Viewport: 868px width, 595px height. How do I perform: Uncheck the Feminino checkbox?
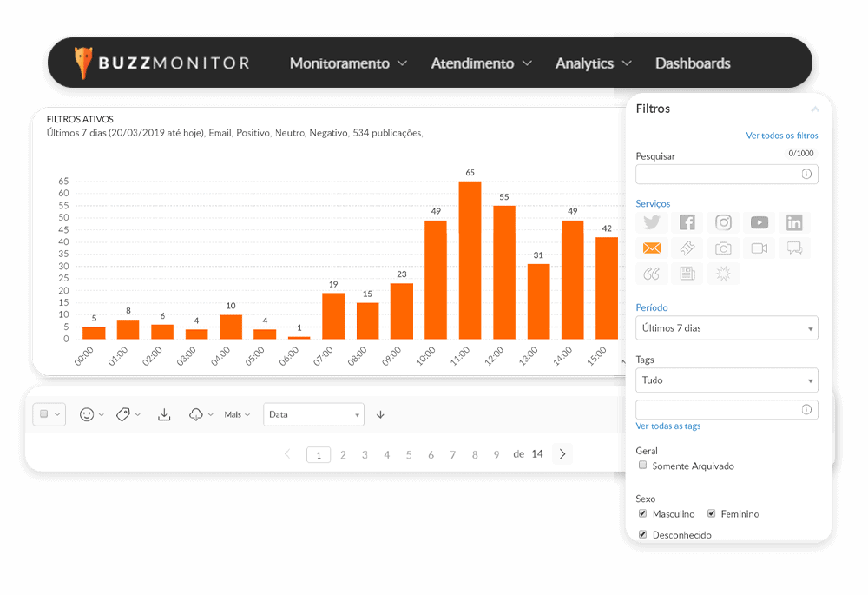(x=712, y=513)
